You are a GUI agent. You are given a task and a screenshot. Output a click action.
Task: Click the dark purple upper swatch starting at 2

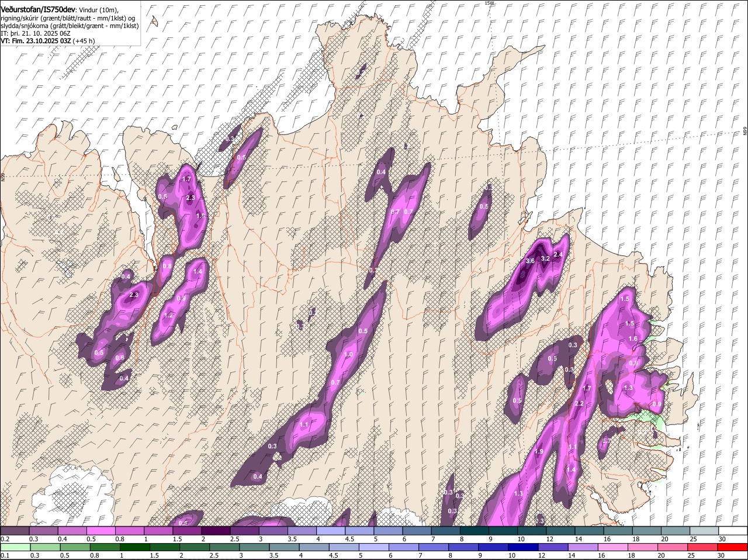pos(216,530)
